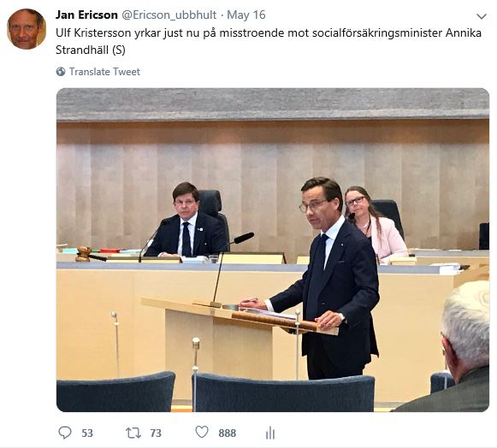Open the attached parliament photo
The image size is (497, 448).
273,250
